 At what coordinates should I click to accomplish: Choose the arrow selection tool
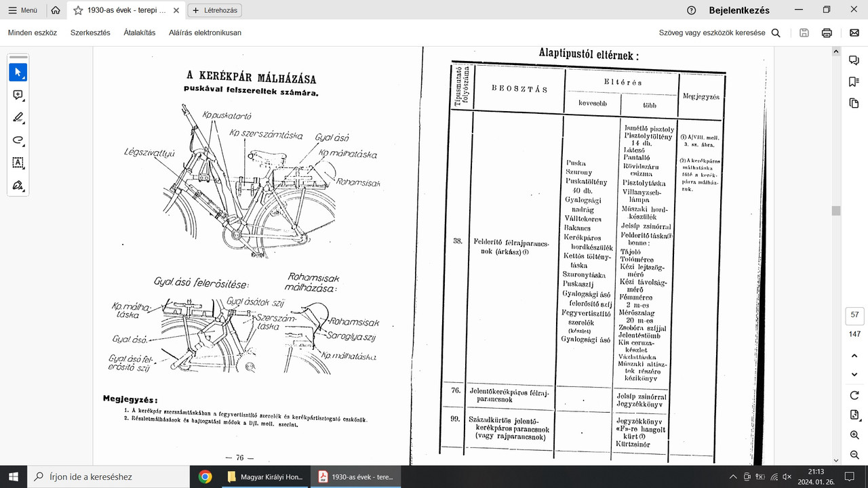[x=18, y=73]
